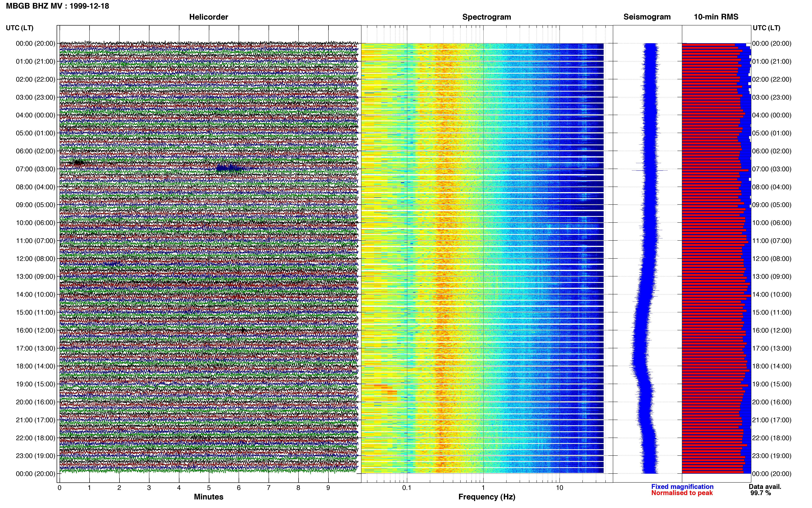Click the left 'UTC (LT)' axis label

[19, 28]
